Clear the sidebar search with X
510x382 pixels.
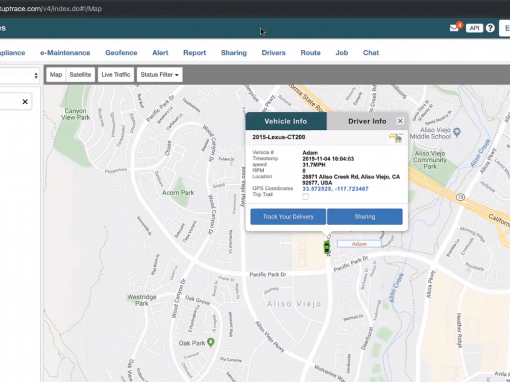[x=25, y=102]
